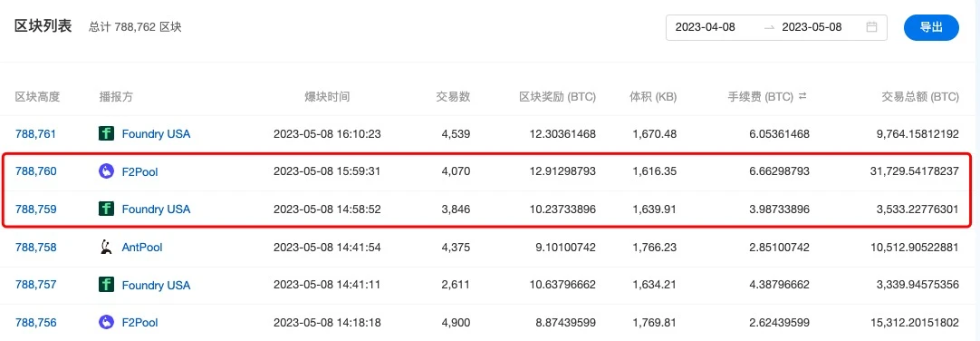This screenshot has width=980, height=341.
Task: Open block height 788,757
Action: (x=35, y=285)
